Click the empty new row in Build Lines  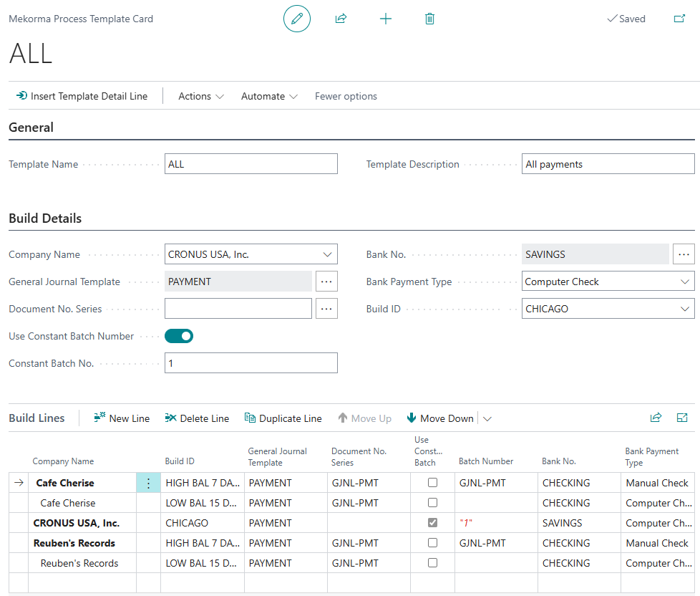tap(351, 582)
